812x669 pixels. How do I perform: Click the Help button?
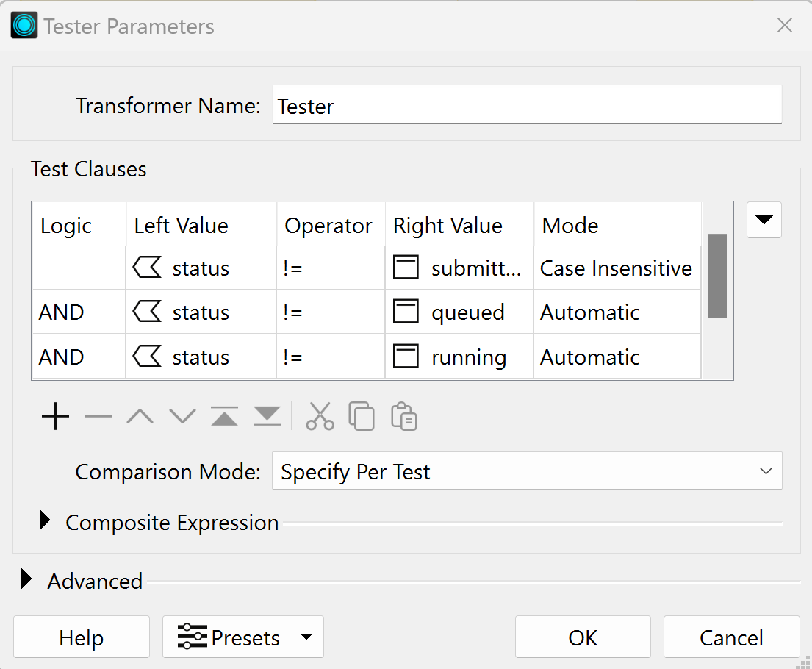82,637
